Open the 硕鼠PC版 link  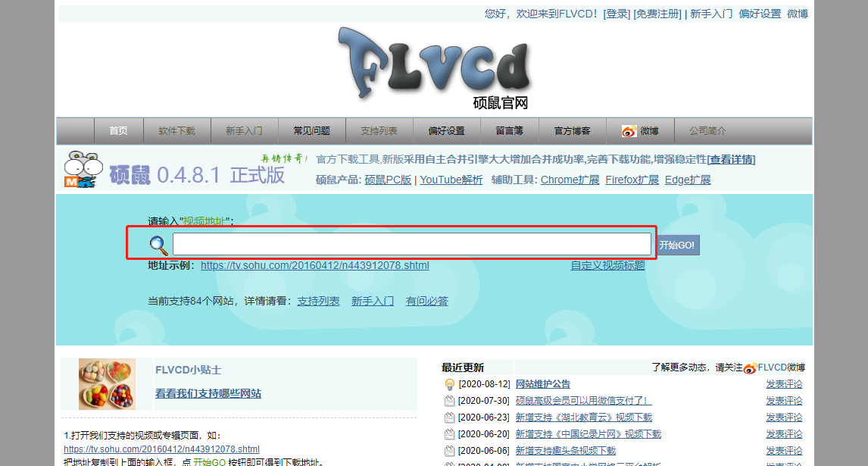(x=388, y=180)
